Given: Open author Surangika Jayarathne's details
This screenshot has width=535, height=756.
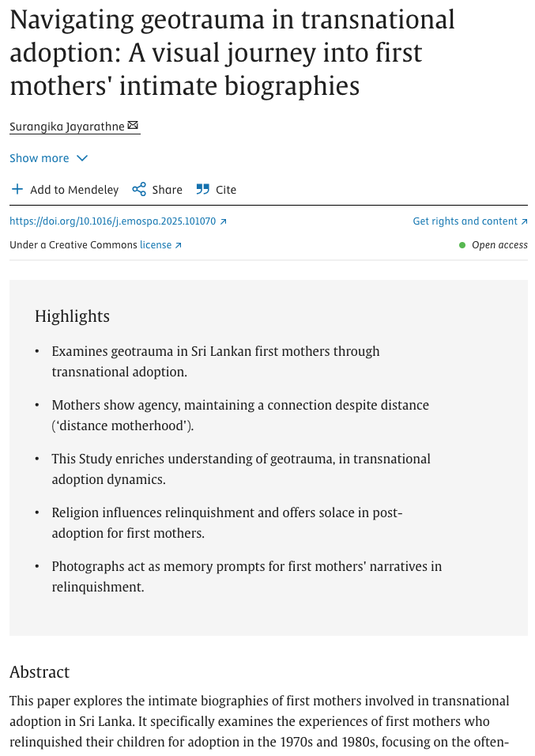Looking at the screenshot, I should tap(66, 127).
